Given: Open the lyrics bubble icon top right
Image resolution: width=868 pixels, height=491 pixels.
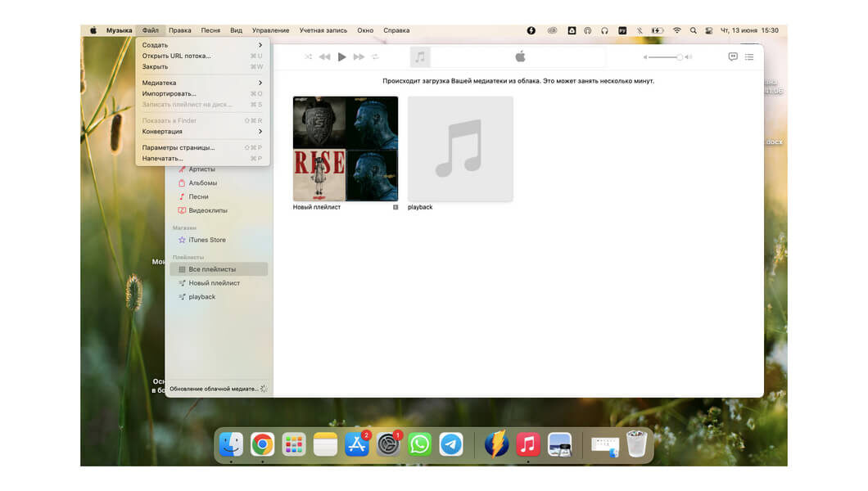Looking at the screenshot, I should click(731, 56).
